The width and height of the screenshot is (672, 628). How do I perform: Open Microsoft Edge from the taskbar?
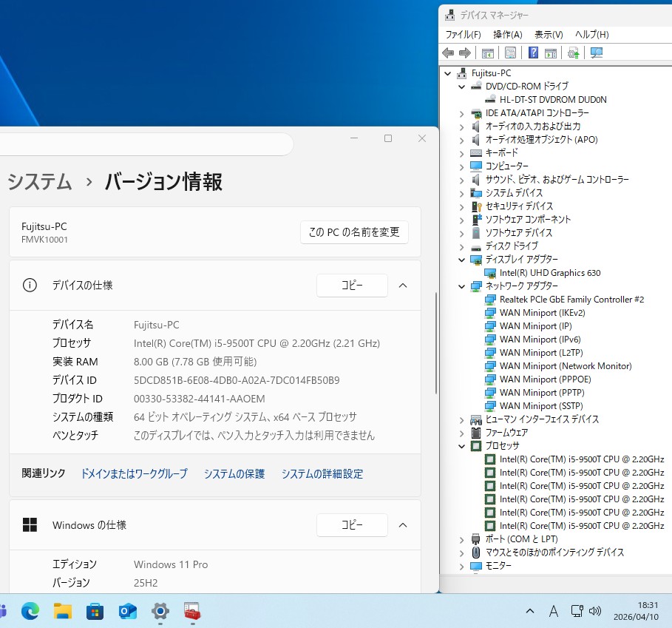30,611
